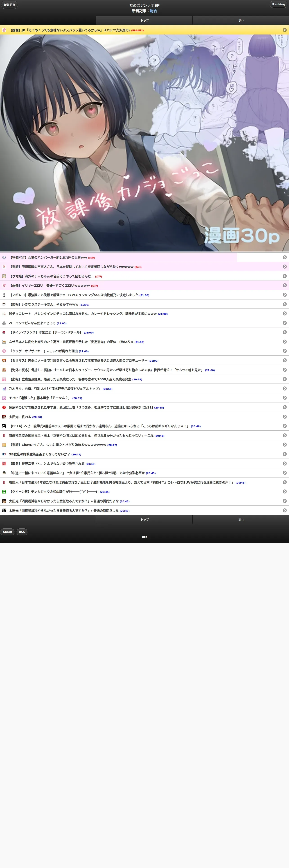289x868 pixels.
Task: Open the 放課後カノジョごっこ manga banner image
Action: [144, 143]
